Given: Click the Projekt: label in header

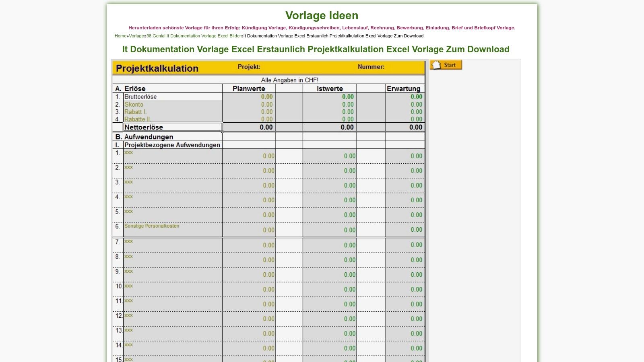Looking at the screenshot, I should [249, 67].
